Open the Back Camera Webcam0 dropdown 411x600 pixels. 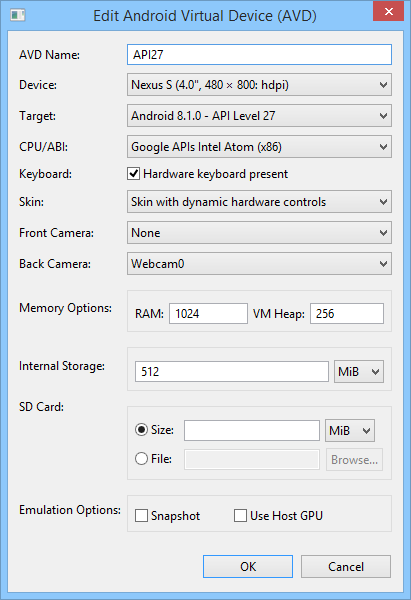click(259, 264)
